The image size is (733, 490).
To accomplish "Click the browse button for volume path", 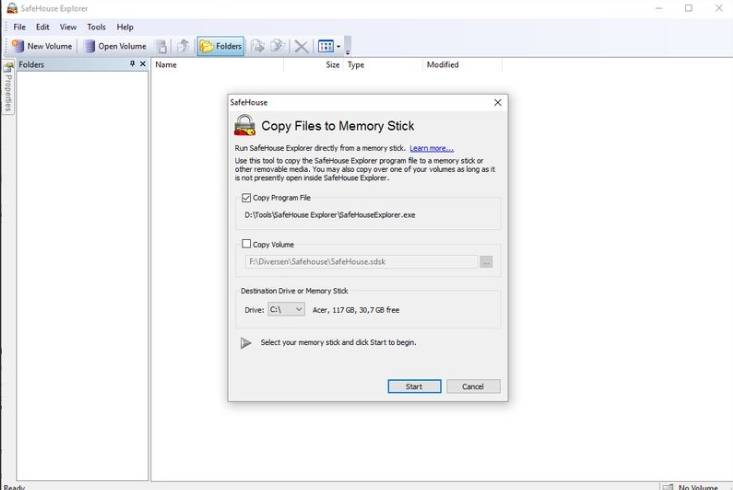I will tap(486, 262).
